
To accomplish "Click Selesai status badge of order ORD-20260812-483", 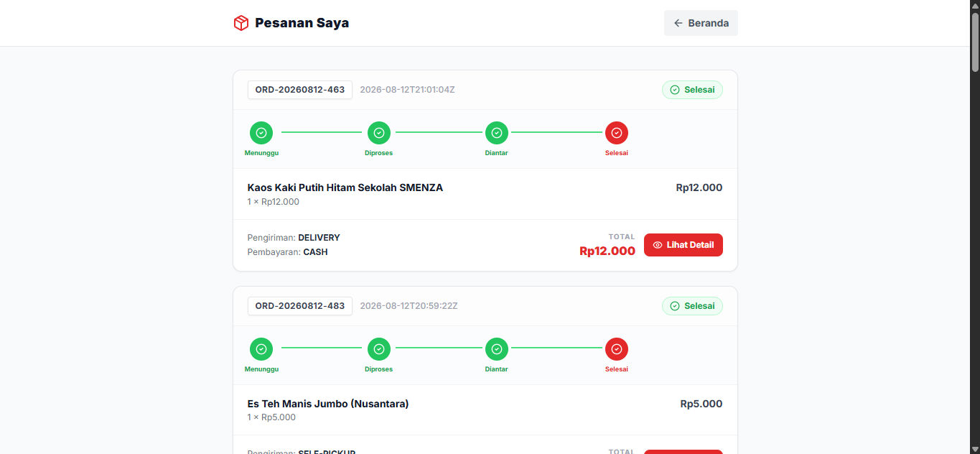I will [x=692, y=306].
